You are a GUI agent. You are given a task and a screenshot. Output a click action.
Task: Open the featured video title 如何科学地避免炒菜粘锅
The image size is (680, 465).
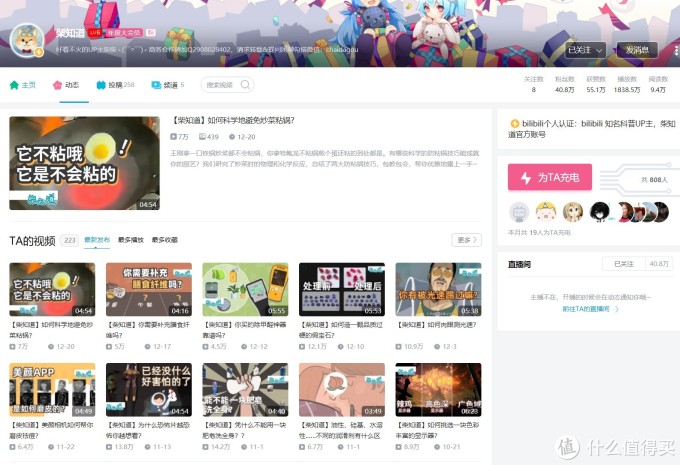tap(233, 120)
